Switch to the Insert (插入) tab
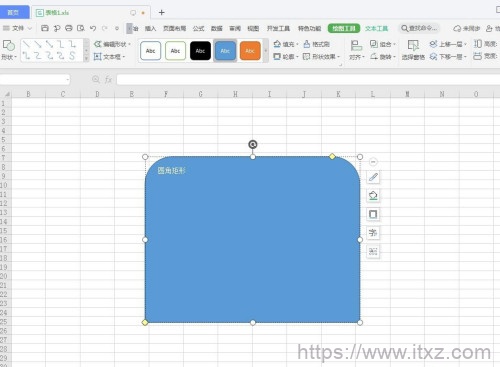This screenshot has height=367, width=500. [x=150, y=28]
